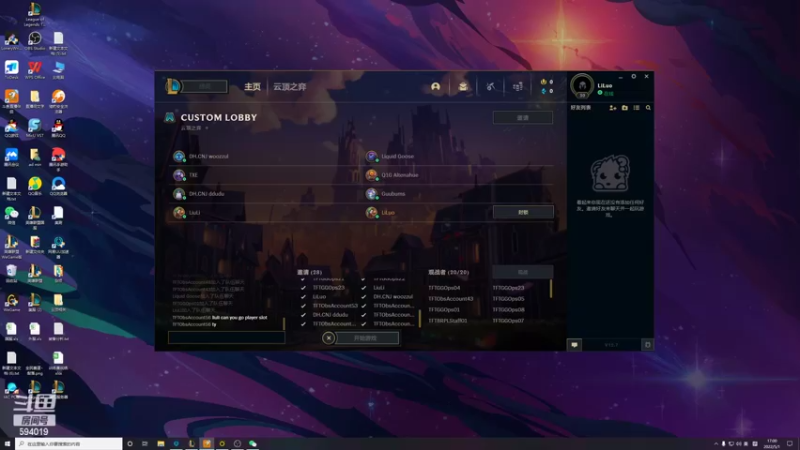Click the chat scrollbar thumb
Viewport: 800px width, 450px height.
click(284, 323)
